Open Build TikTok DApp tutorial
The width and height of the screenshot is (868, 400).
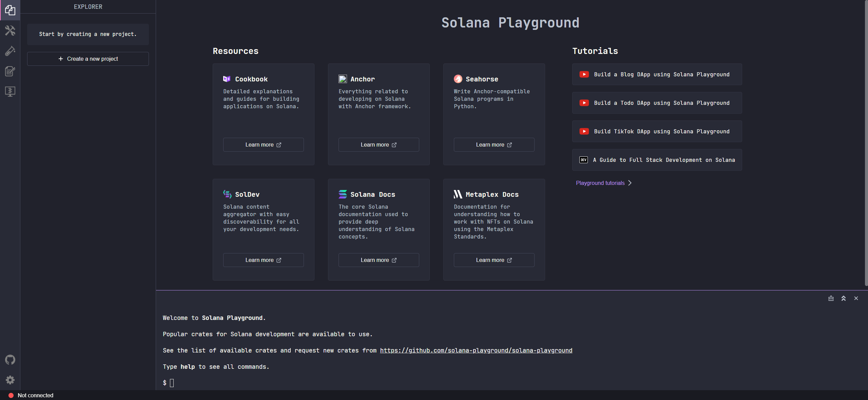(x=657, y=131)
